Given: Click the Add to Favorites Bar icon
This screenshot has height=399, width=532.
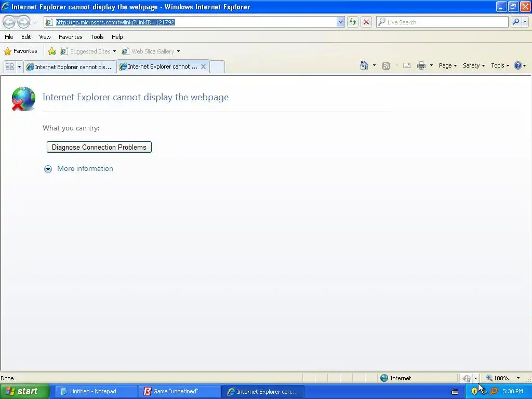Looking at the screenshot, I should coord(52,51).
